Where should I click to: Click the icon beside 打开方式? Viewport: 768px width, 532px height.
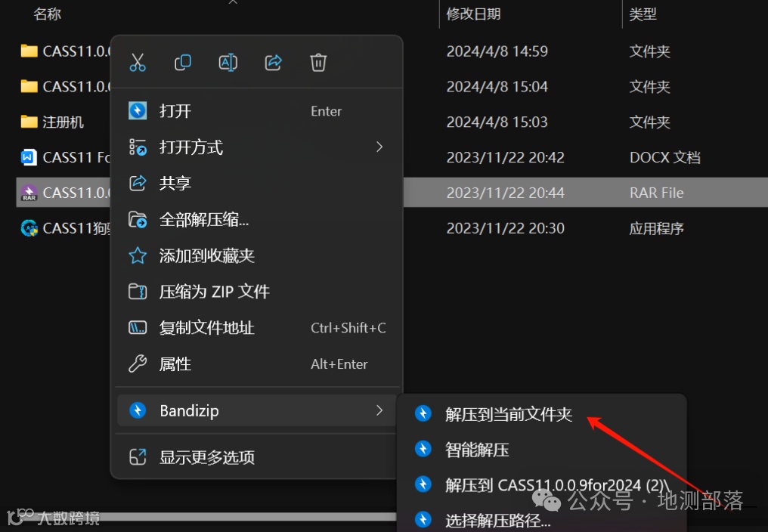[x=138, y=147]
